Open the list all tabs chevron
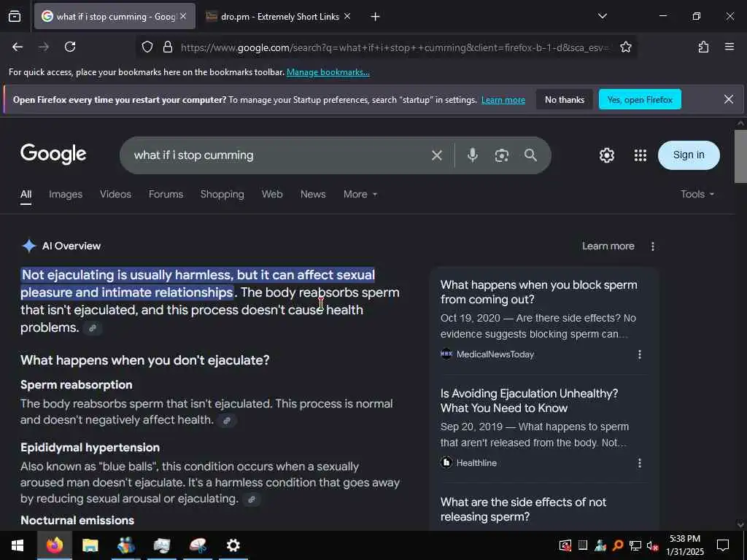Viewport: 747px width, 560px height. [x=602, y=16]
